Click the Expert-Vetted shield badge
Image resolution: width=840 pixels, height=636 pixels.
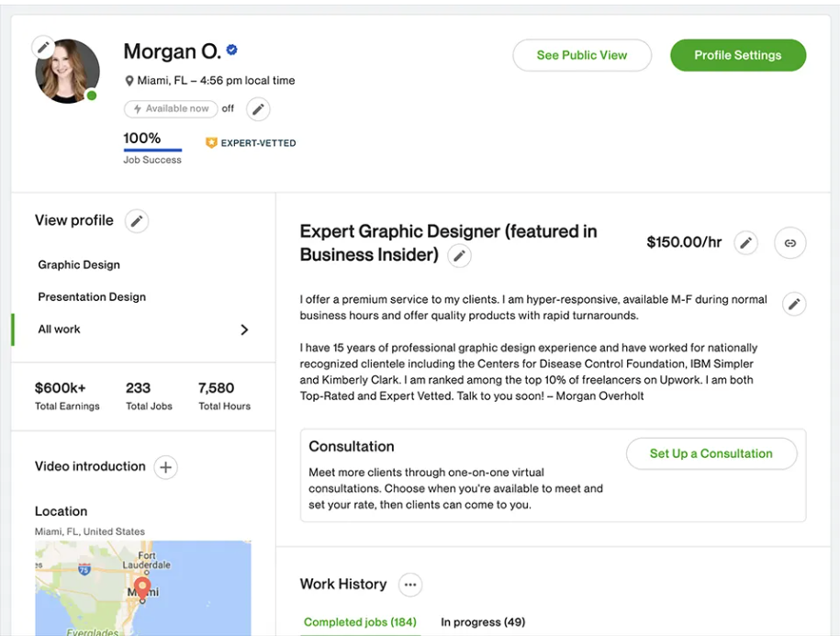point(211,143)
